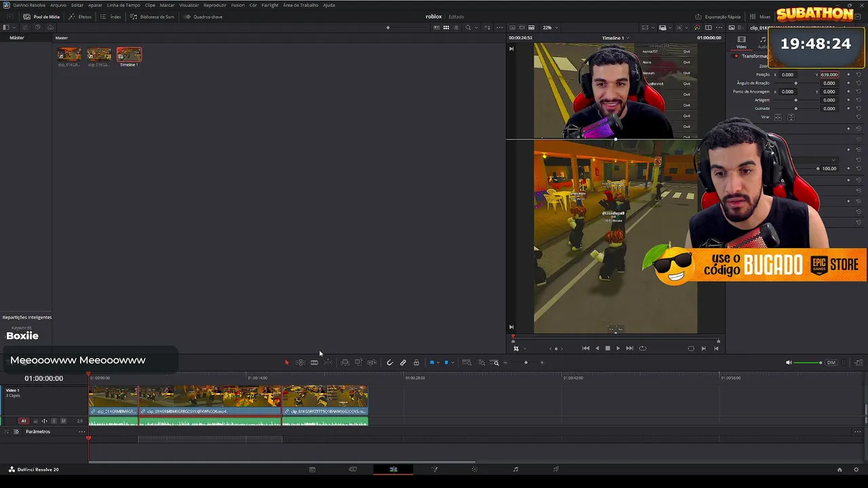Screen dimensions: 868x488
Task: Toggle the Transformação enable switch
Action: pos(736,56)
